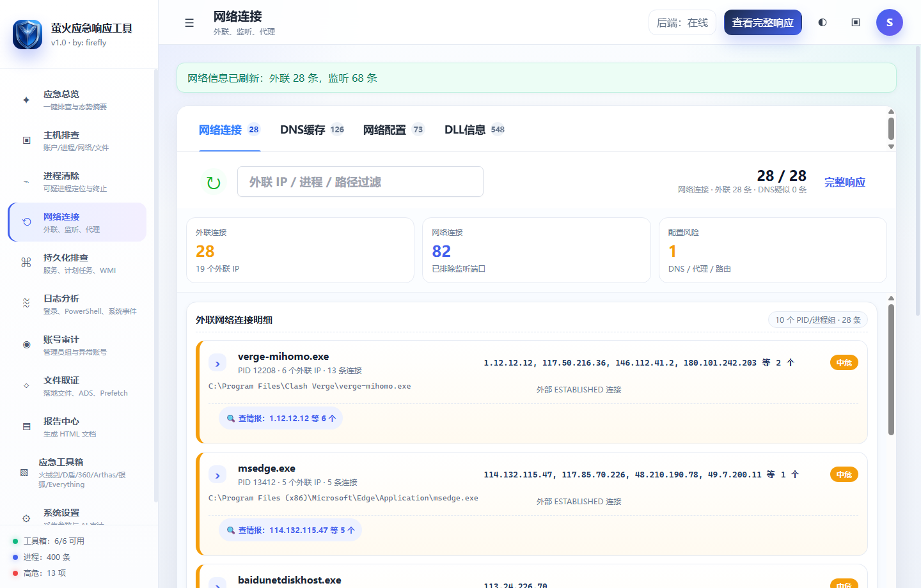Click the 账号审计 circle icon
Viewport: 921px width, 588px height.
[26, 344]
